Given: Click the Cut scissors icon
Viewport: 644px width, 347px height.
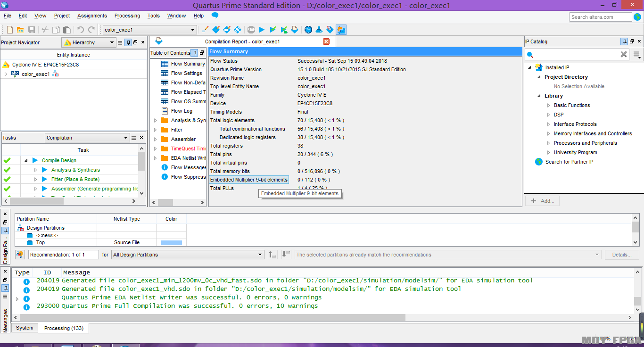Looking at the screenshot, I should click(x=45, y=30).
